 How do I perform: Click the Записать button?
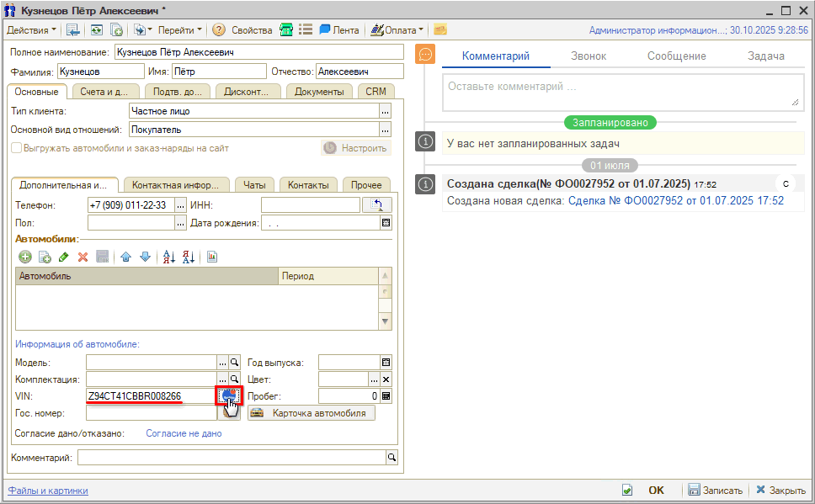715,491
